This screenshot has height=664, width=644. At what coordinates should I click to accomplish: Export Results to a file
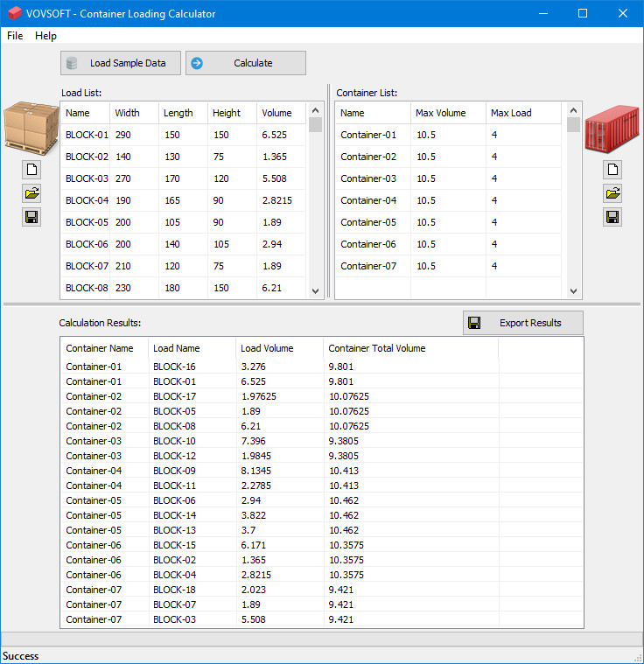point(522,323)
